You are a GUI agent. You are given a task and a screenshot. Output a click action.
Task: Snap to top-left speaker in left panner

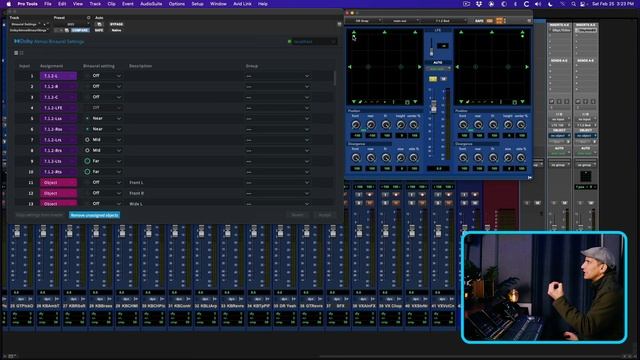coord(354,32)
